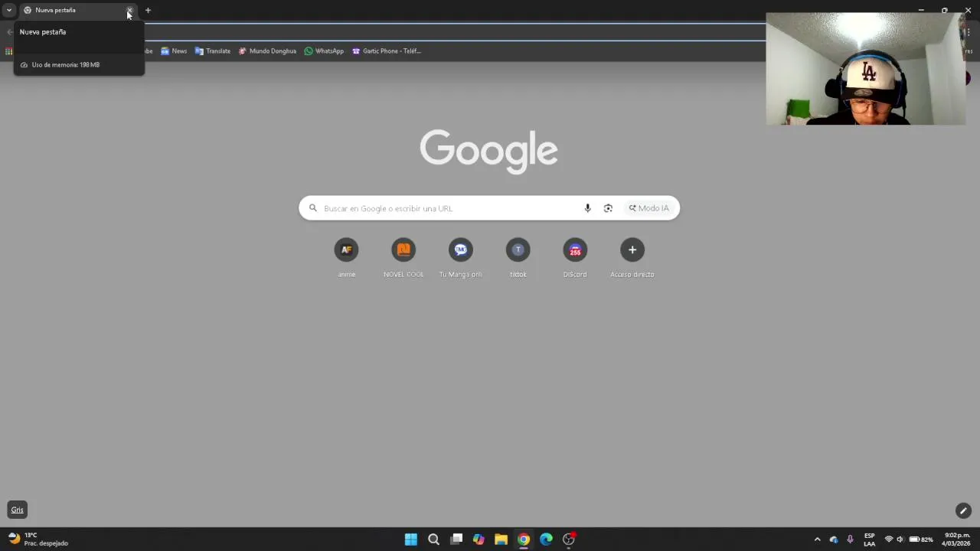This screenshot has width=980, height=551.
Task: Open the battery 82% indicator
Action: click(x=921, y=540)
